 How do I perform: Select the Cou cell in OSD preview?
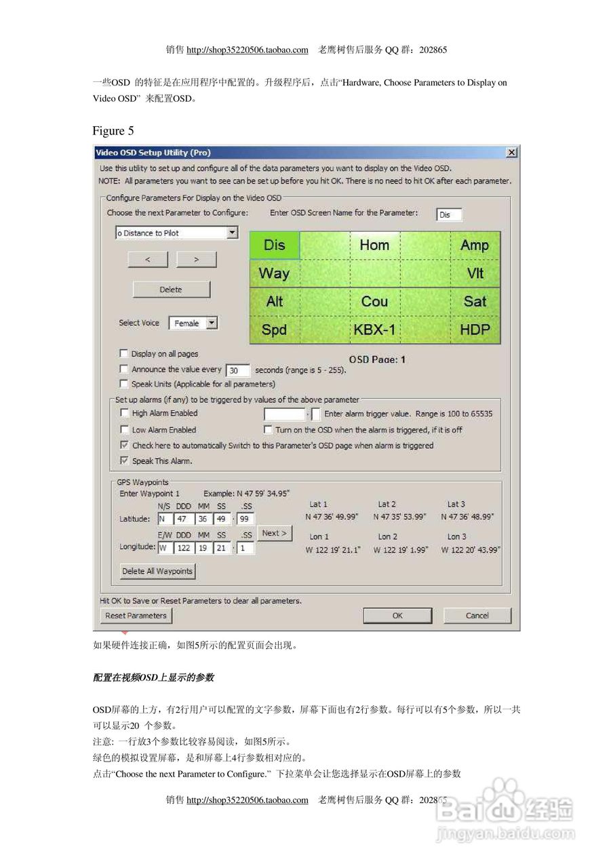(x=375, y=302)
